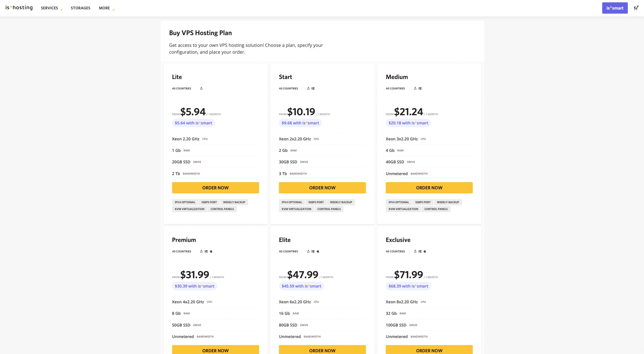Click Weekly Backup tag on Start plan
Image resolution: width=644 pixels, height=354 pixels.
(x=341, y=202)
